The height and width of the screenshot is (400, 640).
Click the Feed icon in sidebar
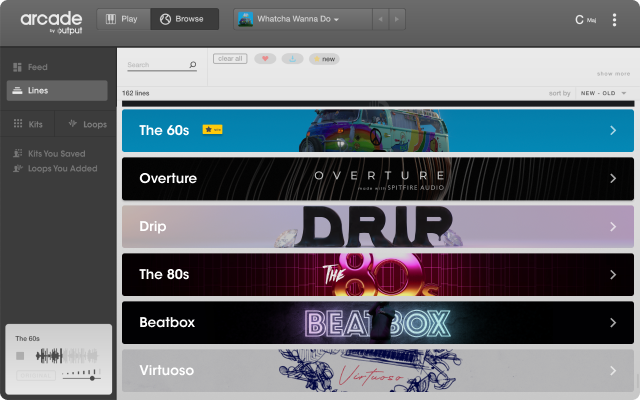click(x=17, y=67)
